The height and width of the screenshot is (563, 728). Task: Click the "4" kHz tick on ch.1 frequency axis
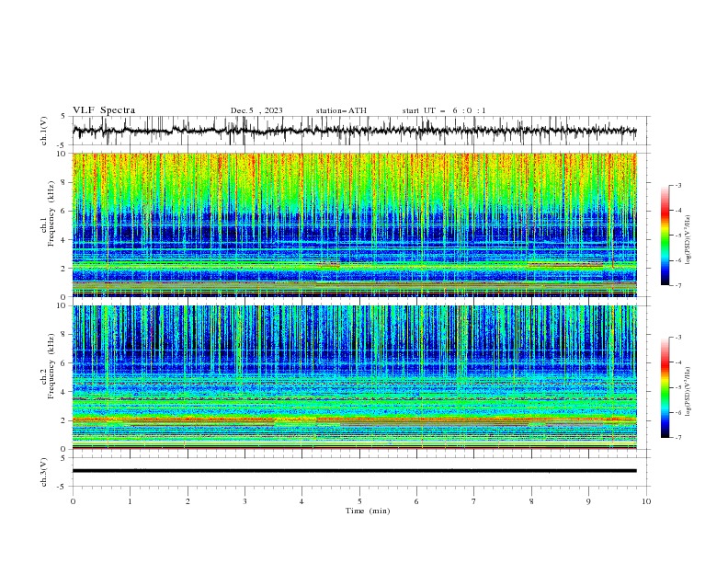64,240
